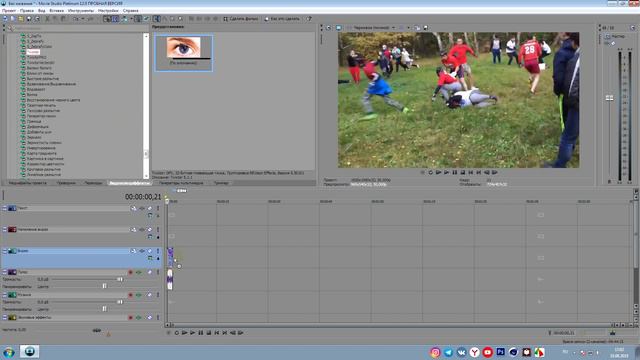Open the Проект menu
This screenshot has height=360, width=640.
(9, 11)
